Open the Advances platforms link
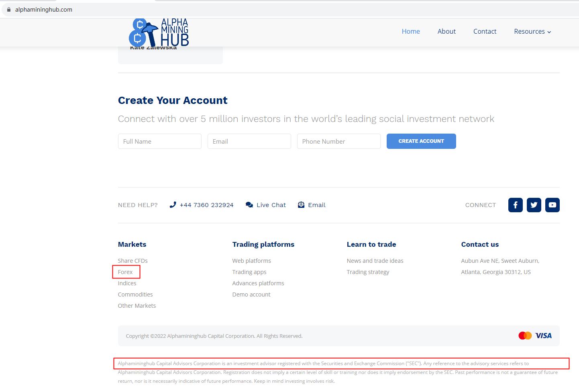 pos(258,283)
